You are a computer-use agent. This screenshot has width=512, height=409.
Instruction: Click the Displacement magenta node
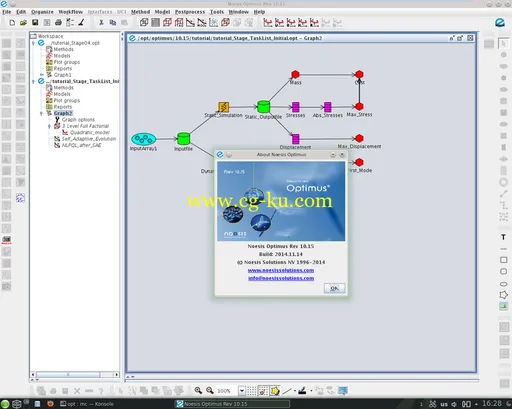[x=295, y=139]
